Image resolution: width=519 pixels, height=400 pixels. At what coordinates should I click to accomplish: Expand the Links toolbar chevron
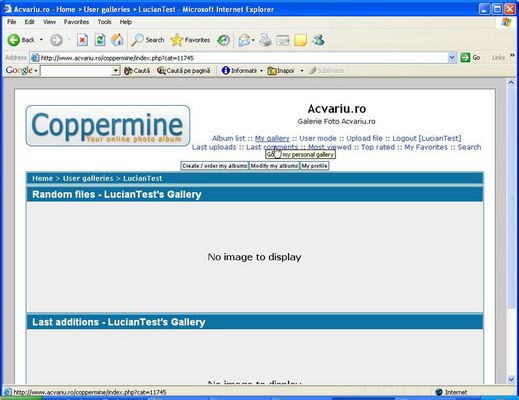(512, 56)
